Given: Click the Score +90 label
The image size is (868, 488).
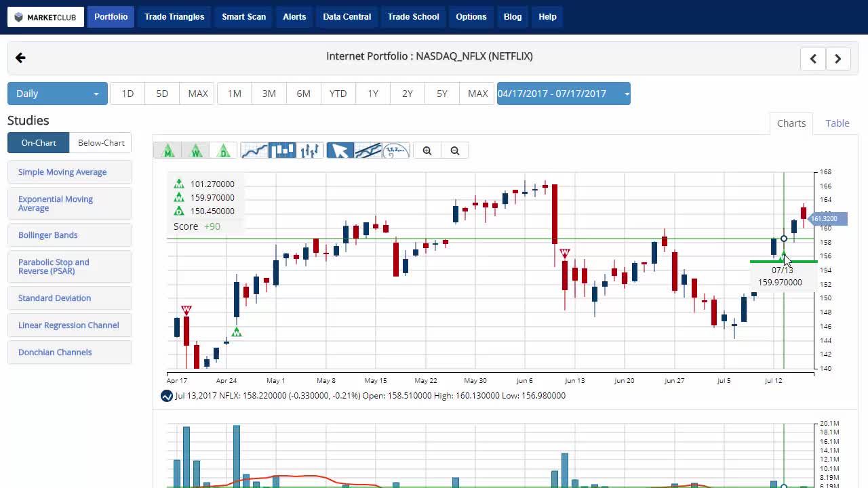Looking at the screenshot, I should tap(197, 226).
